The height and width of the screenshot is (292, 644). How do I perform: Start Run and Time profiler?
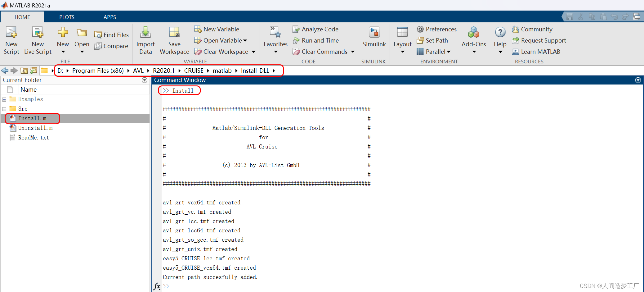click(x=316, y=40)
